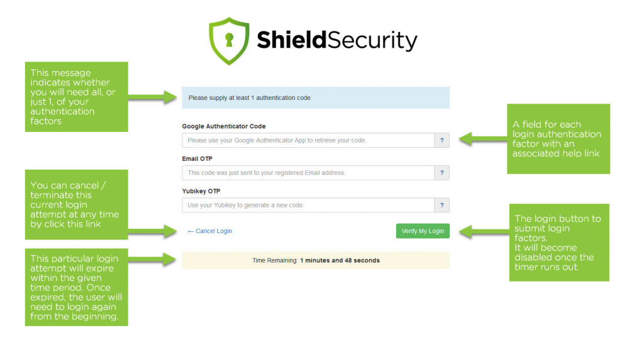
Task: Open help icon beside Yubikey OTP field
Action: [x=442, y=206]
